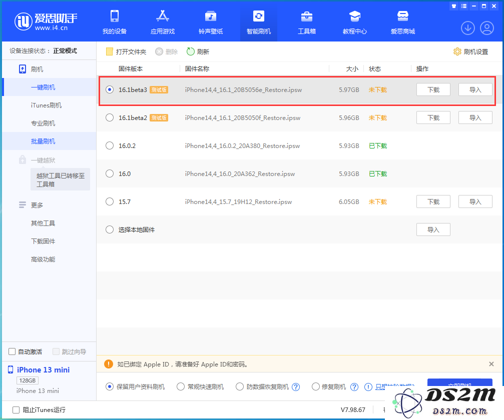Choose 保留用户资料刷机 flash mode
This screenshot has width=504, height=420.
click(x=110, y=386)
